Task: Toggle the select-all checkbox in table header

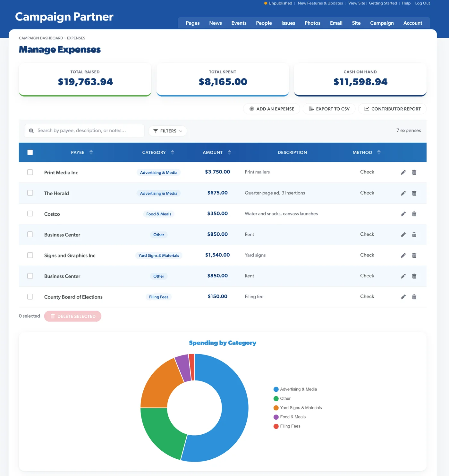Action: pos(30,152)
